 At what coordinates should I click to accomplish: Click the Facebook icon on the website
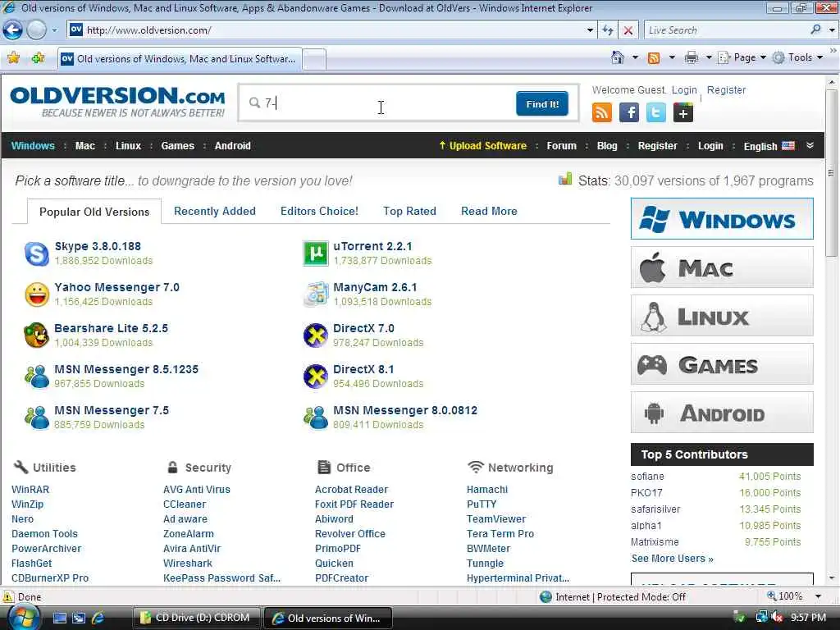[x=629, y=112]
